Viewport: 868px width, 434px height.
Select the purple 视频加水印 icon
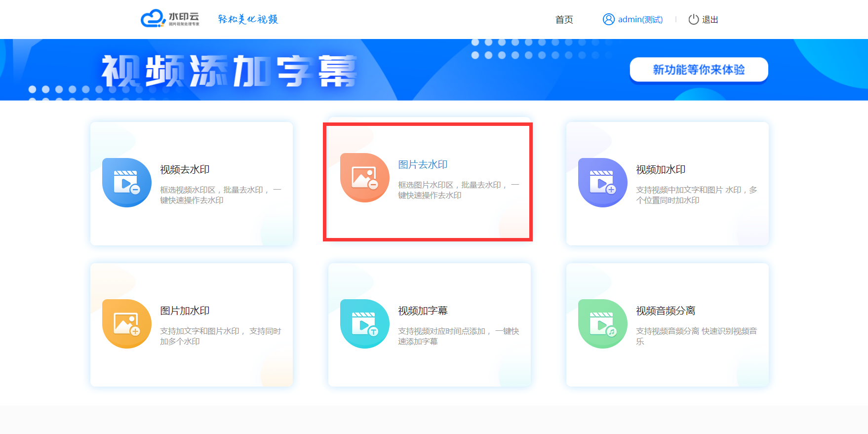click(x=603, y=183)
